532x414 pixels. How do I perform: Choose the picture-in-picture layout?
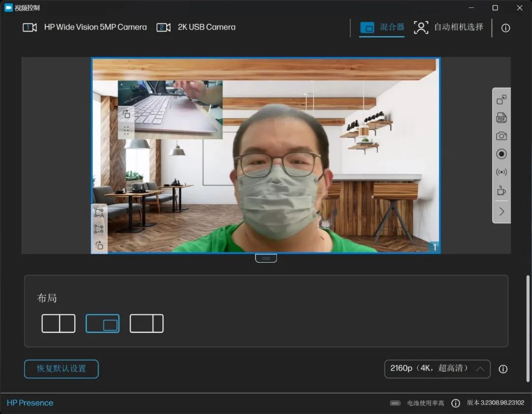102,323
